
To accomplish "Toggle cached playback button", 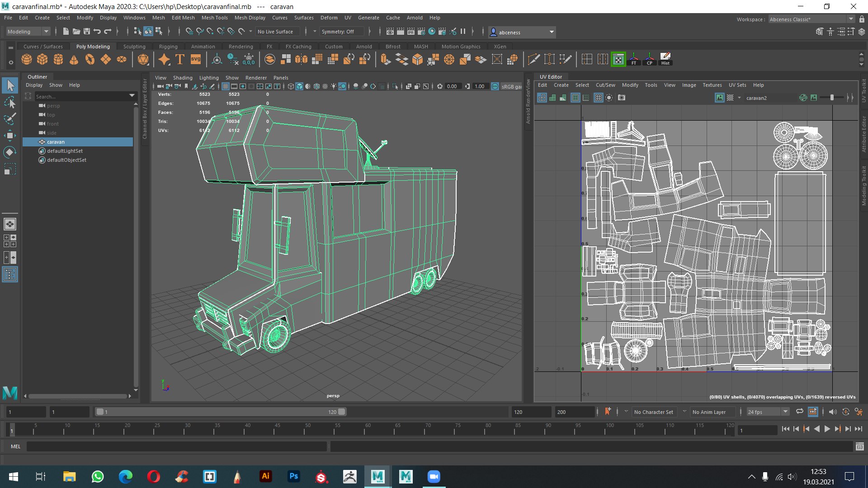I will pyautogui.click(x=813, y=412).
